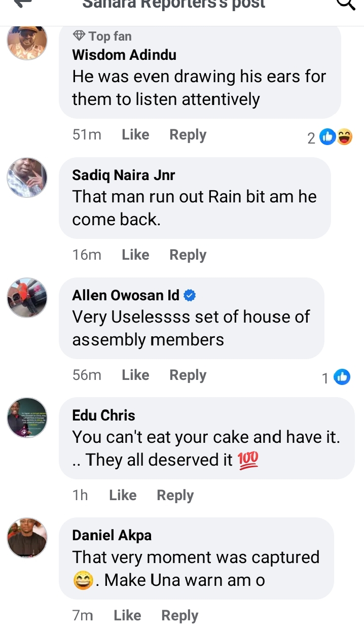Reply to Sadiq Naira Jnr's comment
364x630 pixels.
click(x=188, y=255)
